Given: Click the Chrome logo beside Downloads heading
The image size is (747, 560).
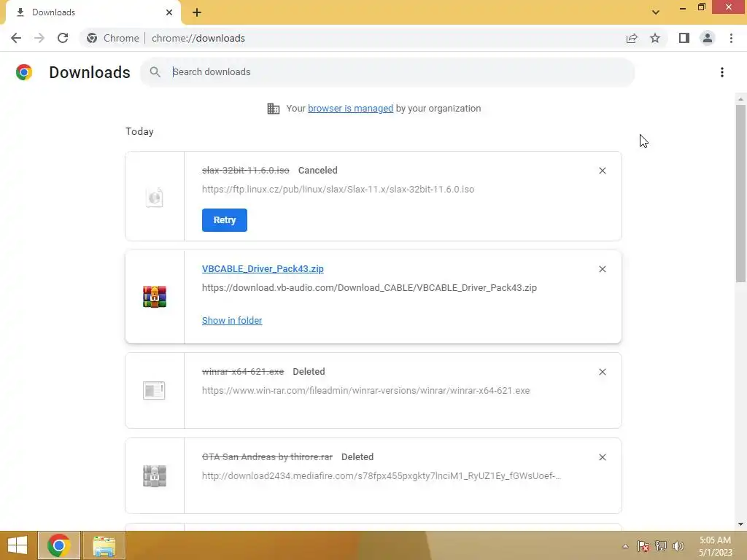Looking at the screenshot, I should tap(24, 72).
